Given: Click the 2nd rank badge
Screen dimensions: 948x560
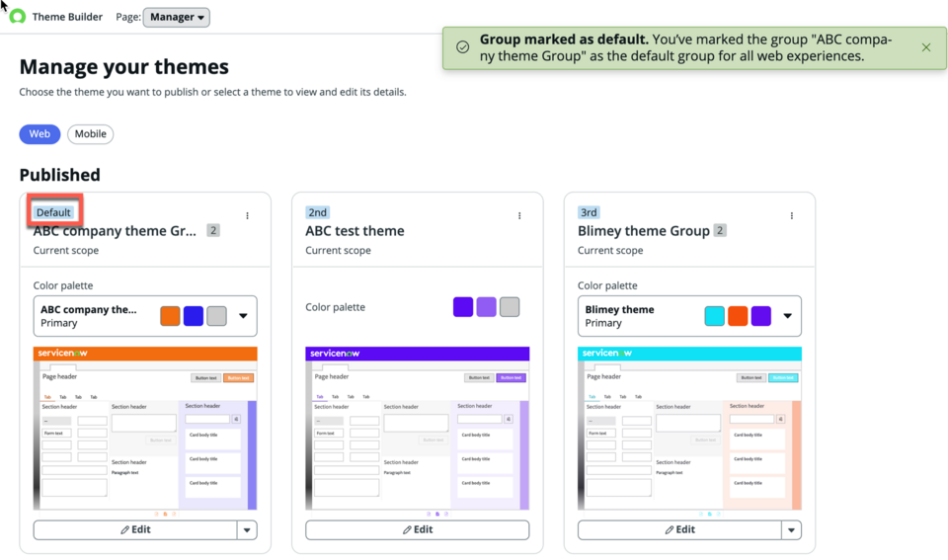Looking at the screenshot, I should click(x=317, y=212).
